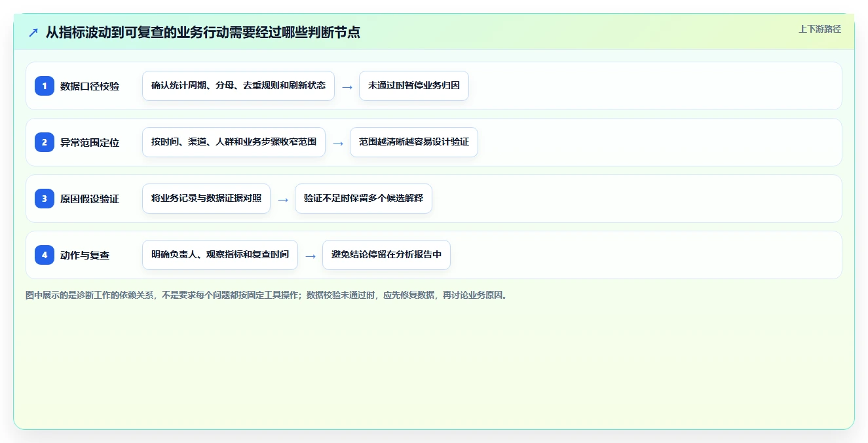This screenshot has height=443, width=868.
Task: Click the box 避免结论停留在分析报告中
Action: (387, 255)
